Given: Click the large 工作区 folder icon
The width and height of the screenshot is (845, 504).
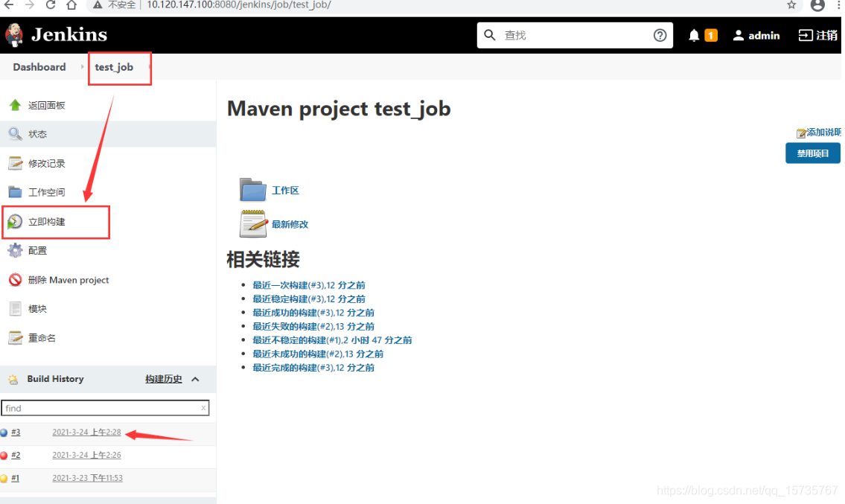Looking at the screenshot, I should tap(252, 190).
